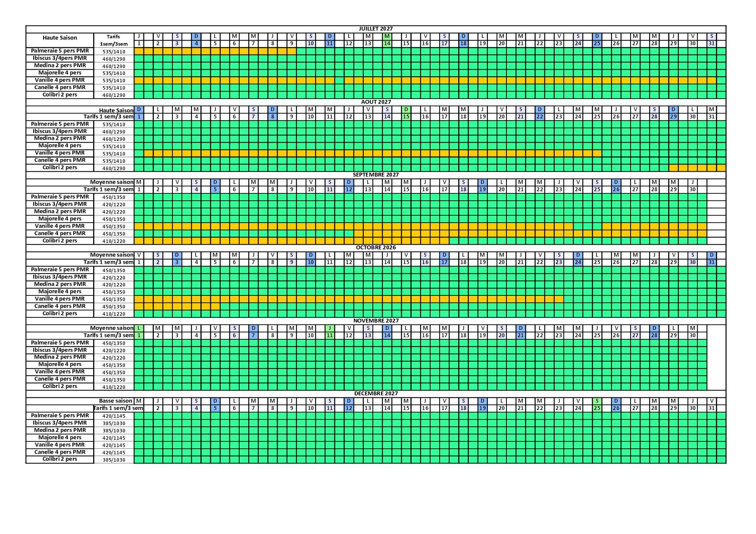Click the NOVEMBRE 2027 title bar

coord(375,320)
